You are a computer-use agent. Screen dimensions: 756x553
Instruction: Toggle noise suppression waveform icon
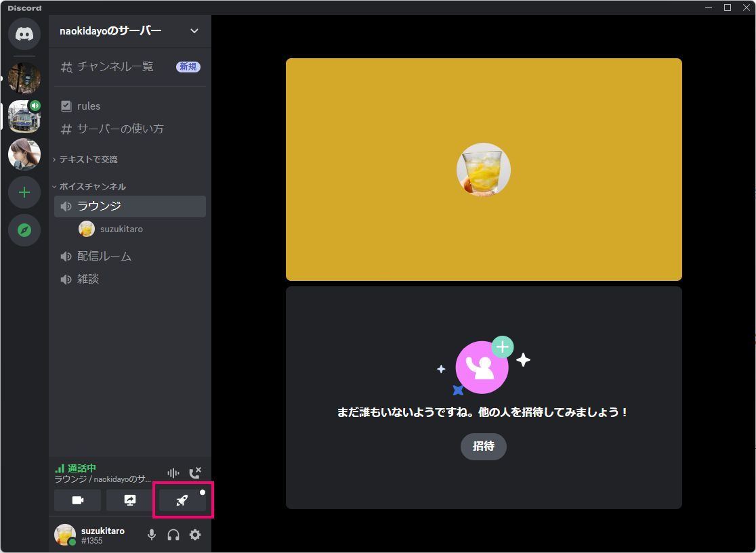point(173,473)
